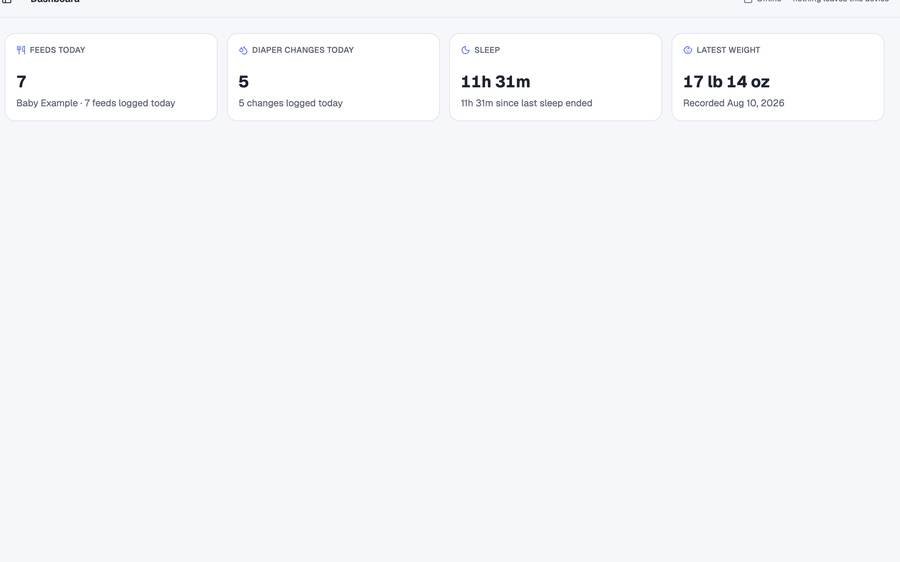
Task: Open the Feeds Today card heading
Action: [57, 50]
